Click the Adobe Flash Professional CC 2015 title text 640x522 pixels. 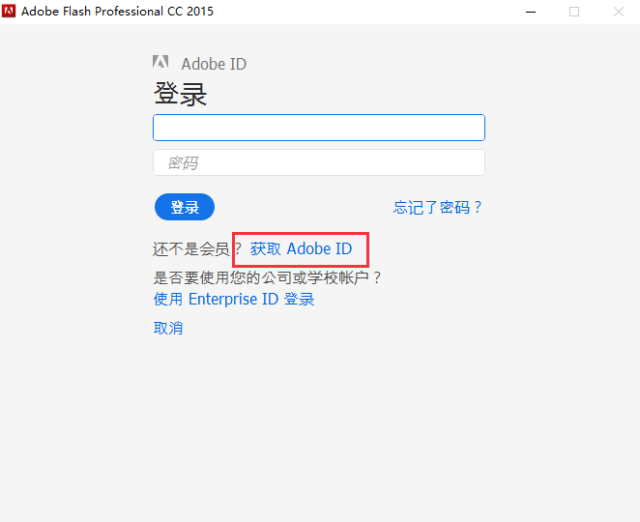tap(117, 11)
